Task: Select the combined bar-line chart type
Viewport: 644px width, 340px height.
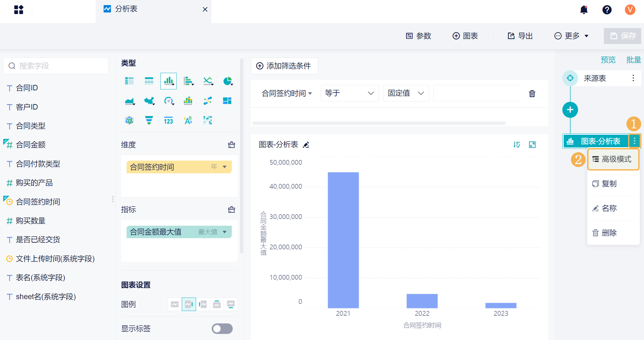Action: [x=188, y=101]
